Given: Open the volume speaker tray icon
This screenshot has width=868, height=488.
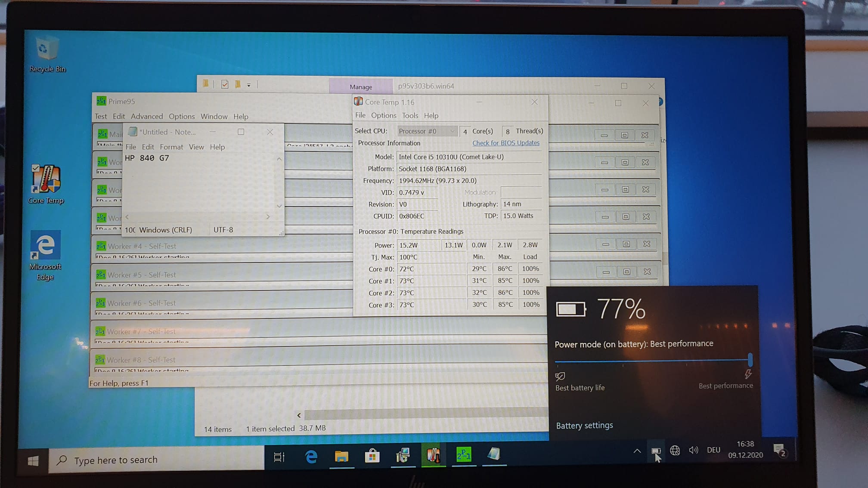Looking at the screenshot, I should pyautogui.click(x=693, y=450).
